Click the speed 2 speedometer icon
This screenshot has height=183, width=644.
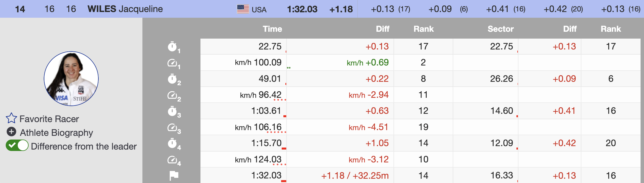[172, 95]
